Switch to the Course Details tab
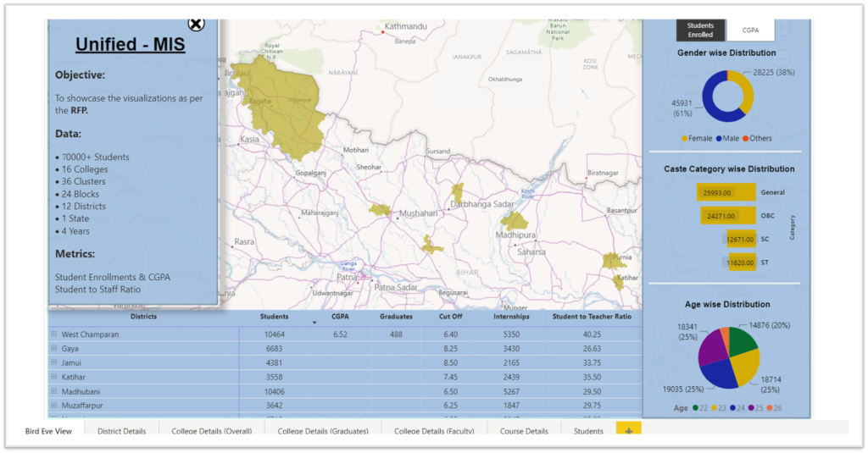 [x=524, y=431]
